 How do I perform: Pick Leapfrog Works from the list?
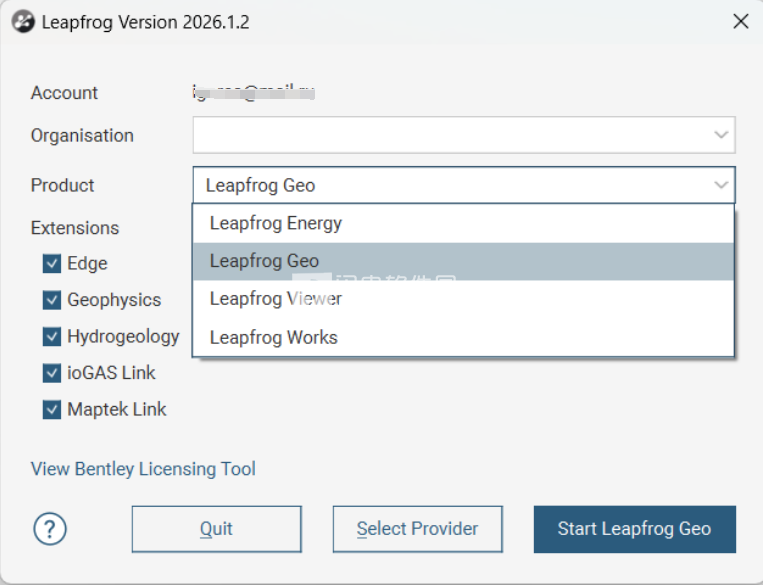463,337
